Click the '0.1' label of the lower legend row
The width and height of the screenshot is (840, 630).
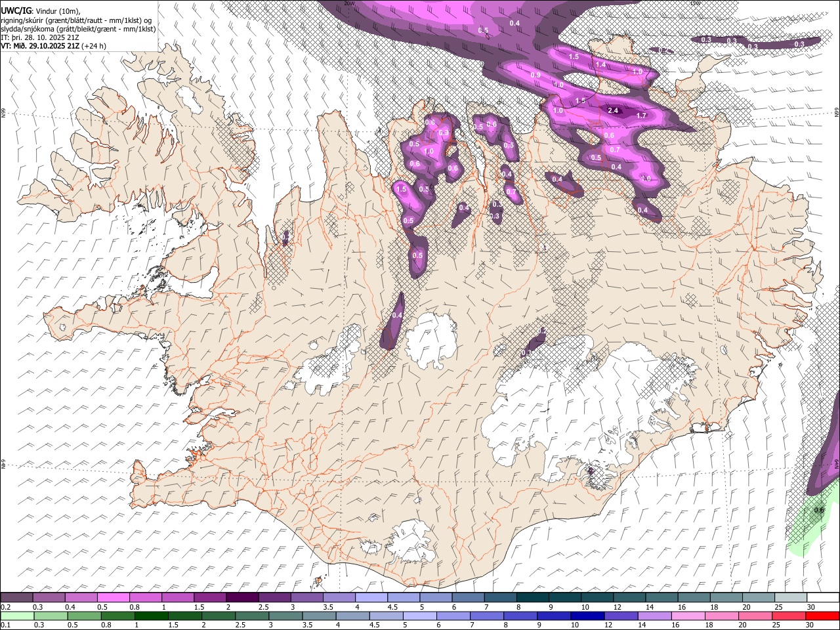tap(5, 625)
